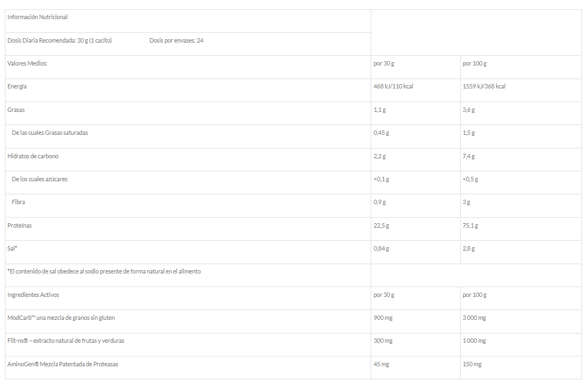
Task: Click "De las cuales Grasas saturadas" label
Action: tap(50, 133)
